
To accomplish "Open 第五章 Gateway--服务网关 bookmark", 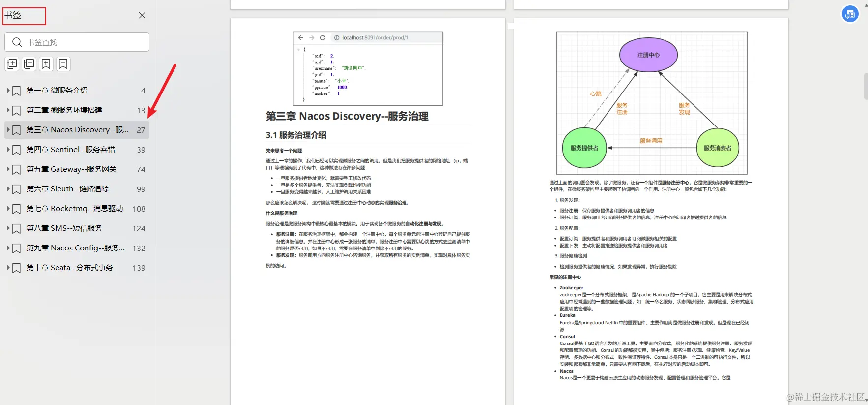I will pos(71,169).
